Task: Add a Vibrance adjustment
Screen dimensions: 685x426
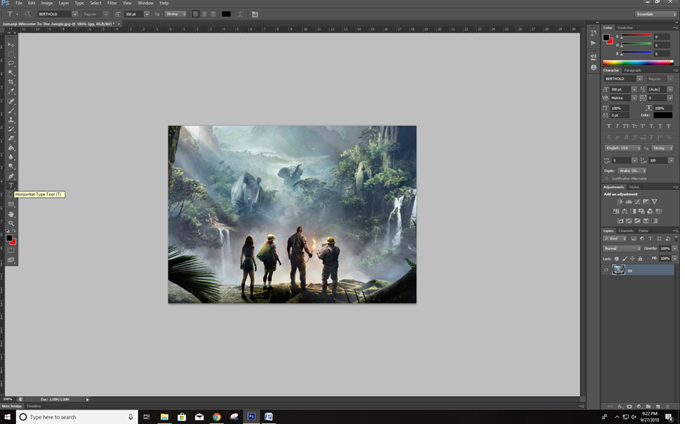Action: (x=654, y=202)
